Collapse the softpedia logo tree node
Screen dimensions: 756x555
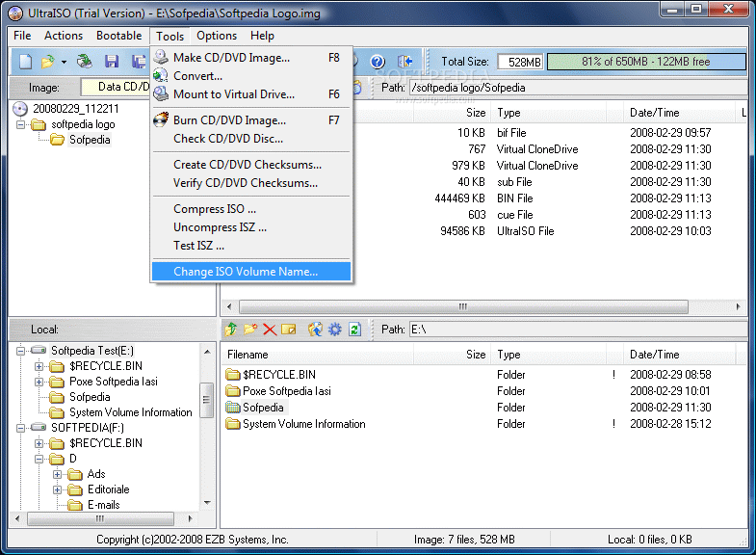coord(21,124)
